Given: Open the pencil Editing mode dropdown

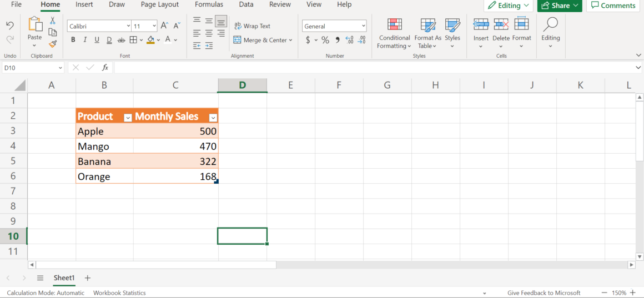Looking at the screenshot, I should tap(509, 6).
